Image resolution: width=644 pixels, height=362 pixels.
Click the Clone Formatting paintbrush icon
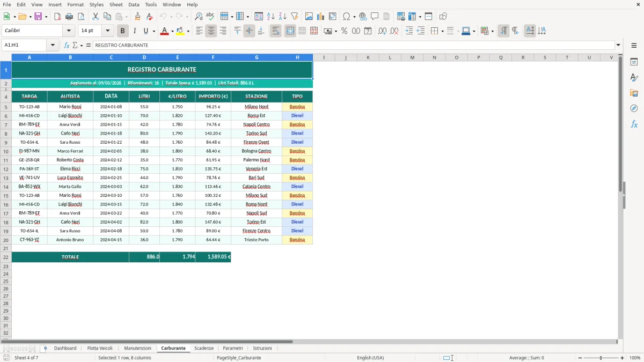coord(138,17)
